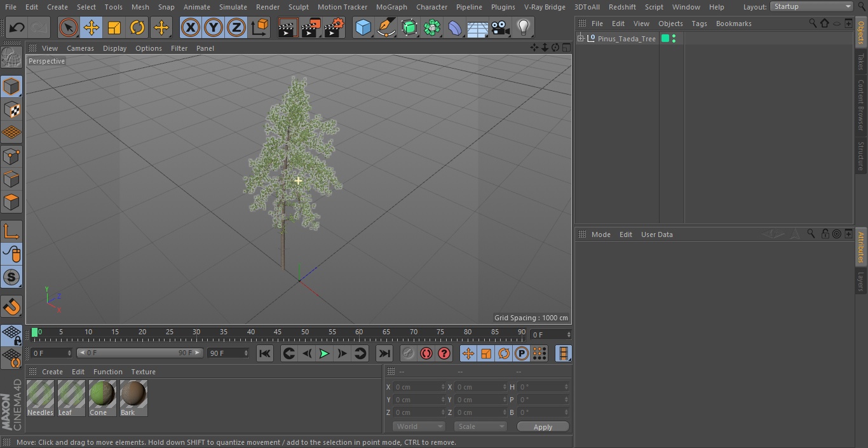This screenshot has width=868, height=448.
Task: Open the World coordinate dropdown
Action: (x=418, y=426)
